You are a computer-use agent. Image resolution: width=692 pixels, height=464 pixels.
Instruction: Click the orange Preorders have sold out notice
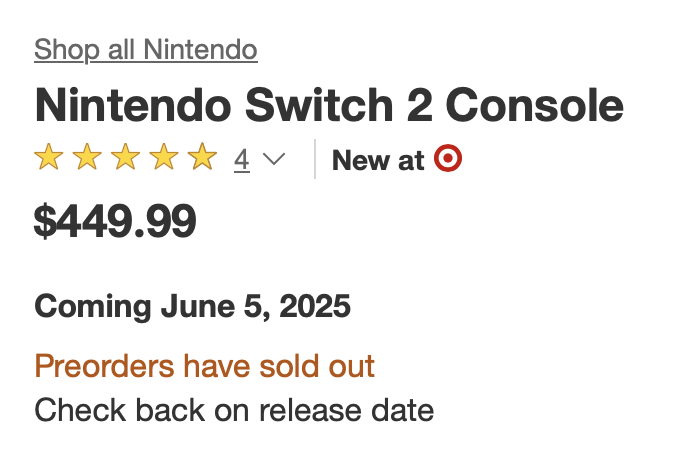205,366
